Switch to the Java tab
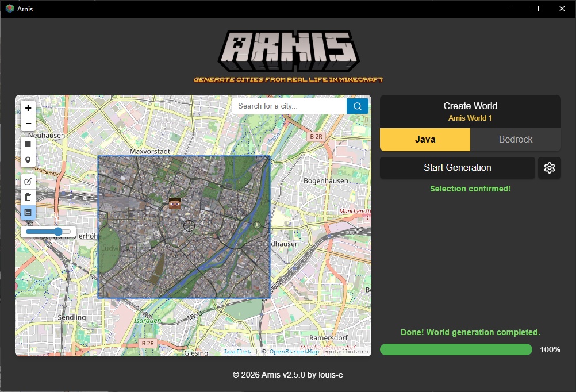576x392 pixels. tap(425, 140)
